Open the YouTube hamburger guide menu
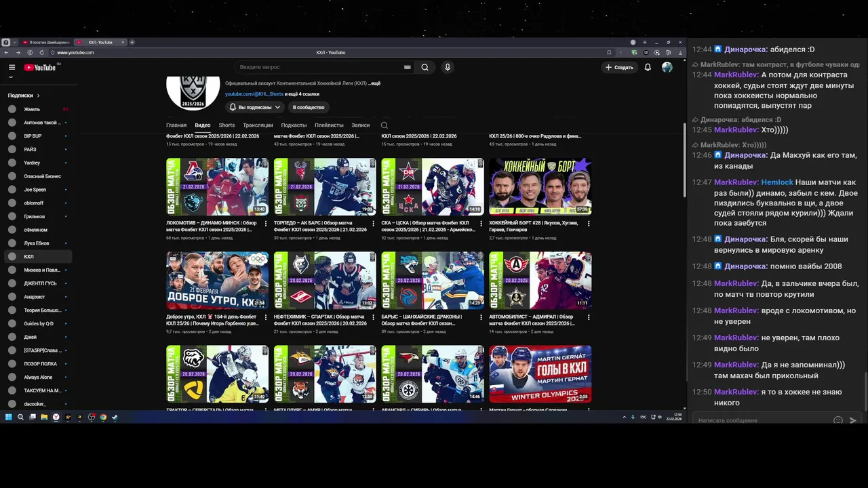868x488 pixels. click(12, 67)
